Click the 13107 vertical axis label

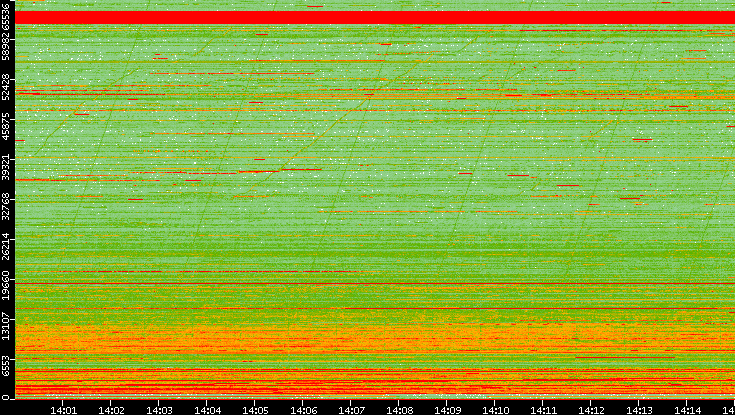tap(5, 325)
